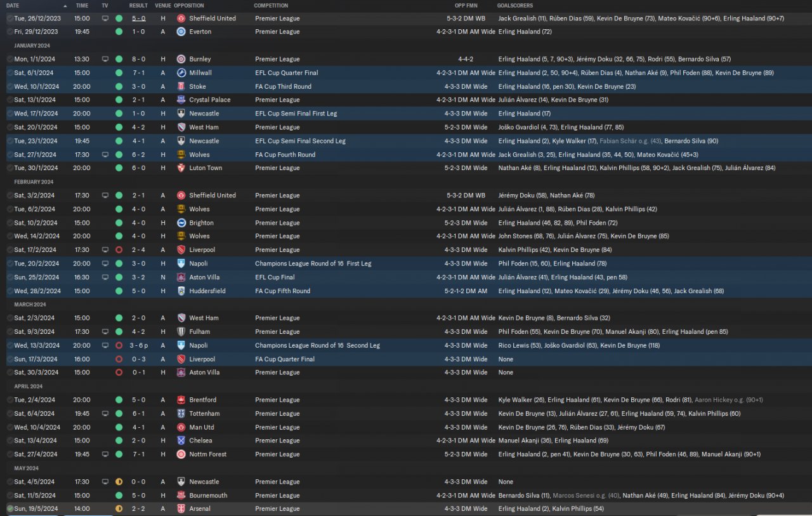Screen dimensions: 812x516
Task: Click the Brentford club badge
Action: coord(181,400)
